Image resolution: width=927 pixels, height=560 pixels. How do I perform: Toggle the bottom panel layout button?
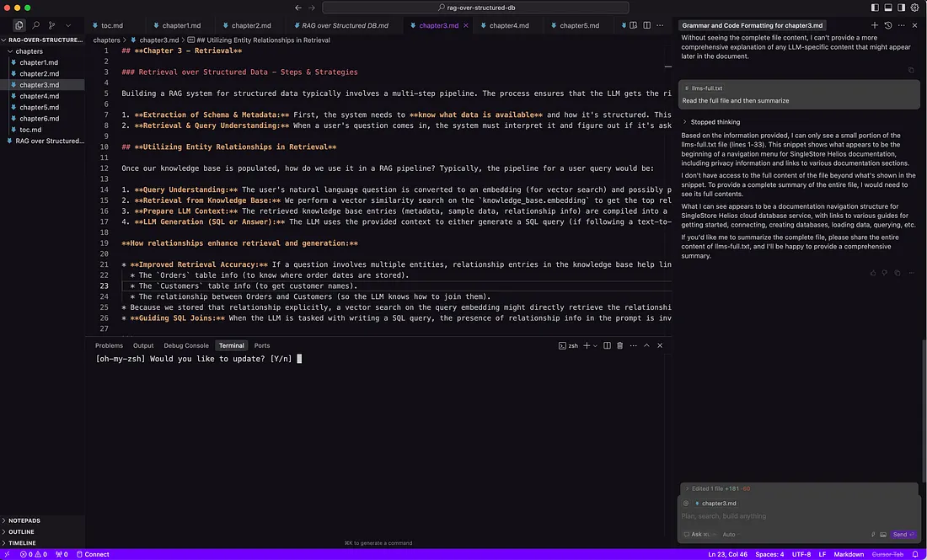888,8
